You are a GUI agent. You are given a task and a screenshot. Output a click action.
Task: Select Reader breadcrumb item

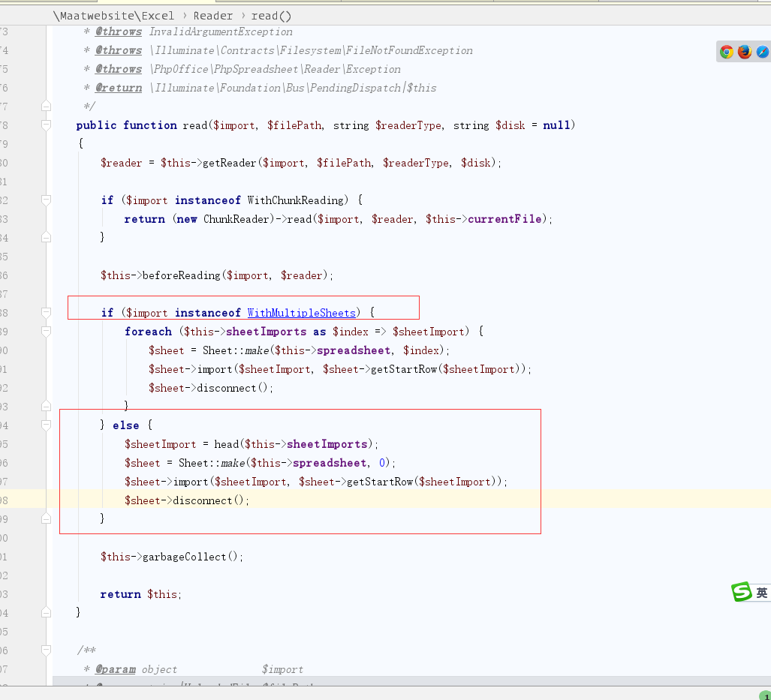click(213, 16)
